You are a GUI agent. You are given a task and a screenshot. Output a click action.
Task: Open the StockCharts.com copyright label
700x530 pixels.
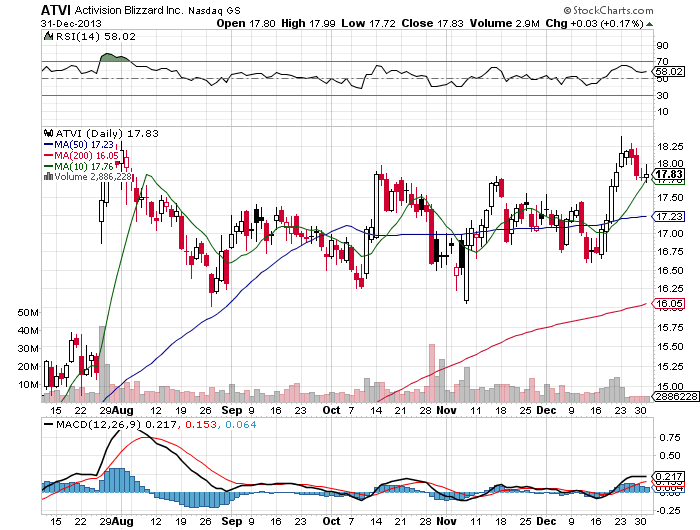608,10
